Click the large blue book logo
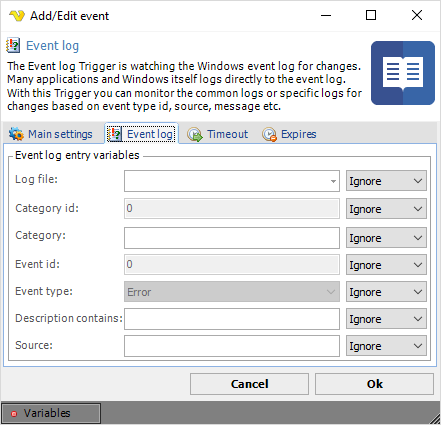The width and height of the screenshot is (441, 425). coord(403,73)
